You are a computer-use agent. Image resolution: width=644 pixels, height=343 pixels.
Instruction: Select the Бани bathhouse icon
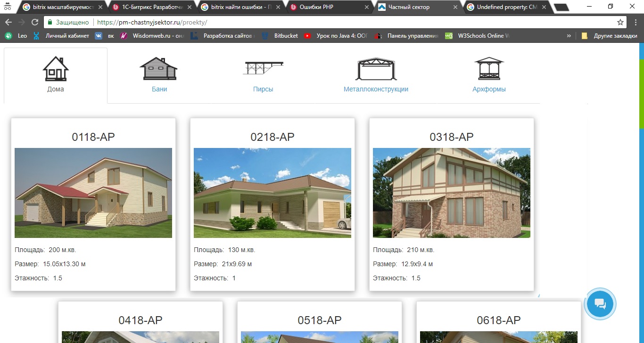(159, 69)
